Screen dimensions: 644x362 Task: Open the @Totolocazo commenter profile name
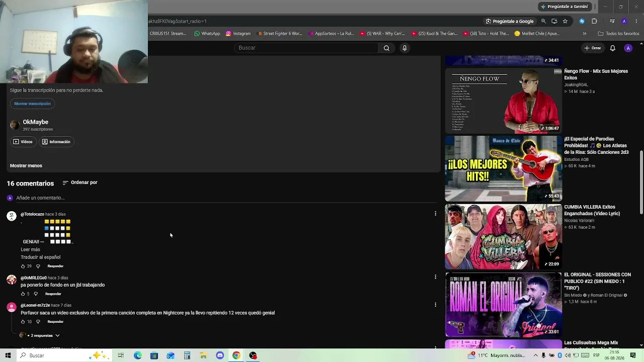click(32, 214)
